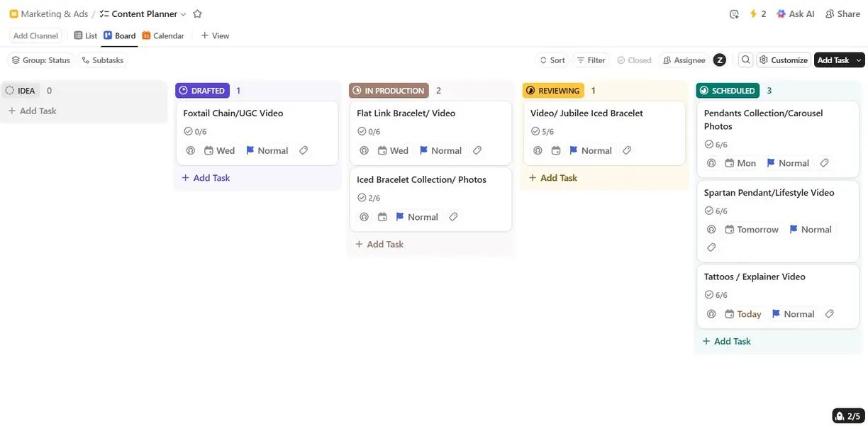The image size is (868, 429).
Task: Click assignee icon on Foxtail Chain card
Action: (190, 150)
